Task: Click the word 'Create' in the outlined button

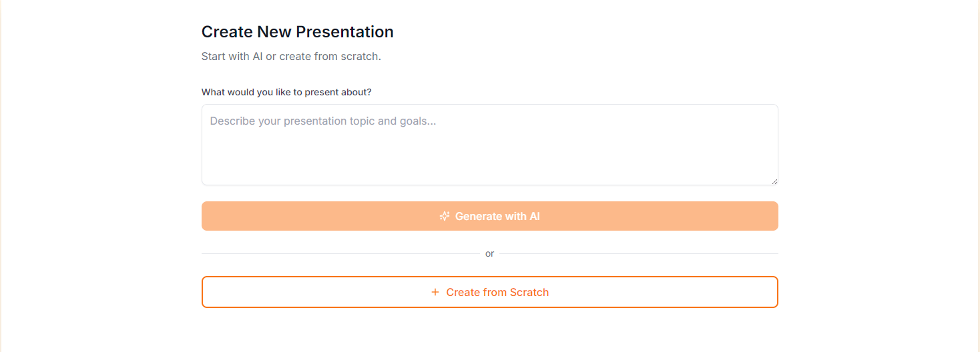Action: click(x=463, y=292)
